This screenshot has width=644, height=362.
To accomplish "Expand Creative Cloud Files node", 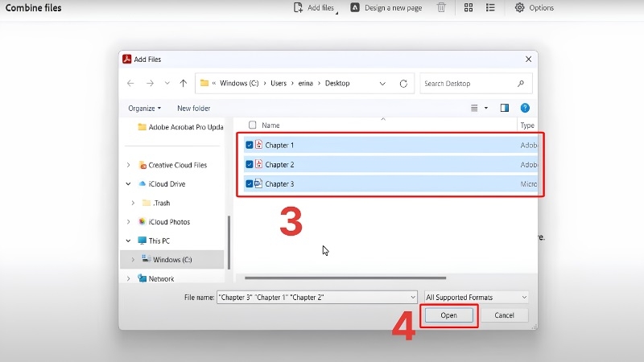I will pyautogui.click(x=129, y=165).
